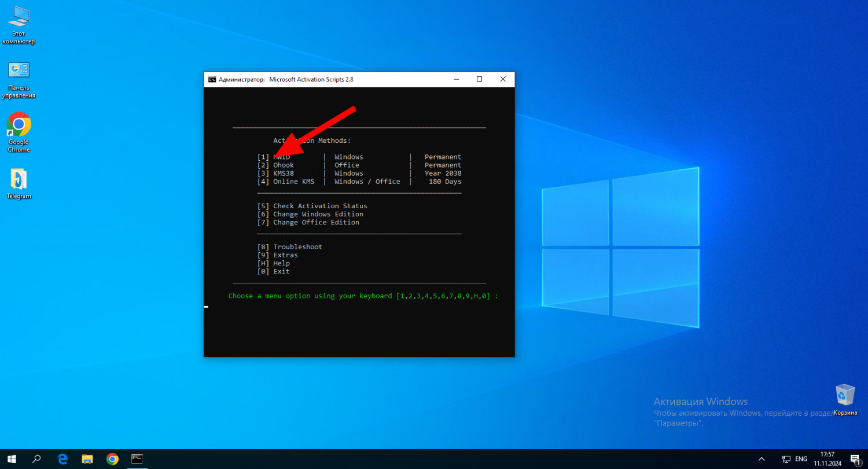Select command prompt taskbar icon
Screen dimensions: 868x469
coord(137,459)
